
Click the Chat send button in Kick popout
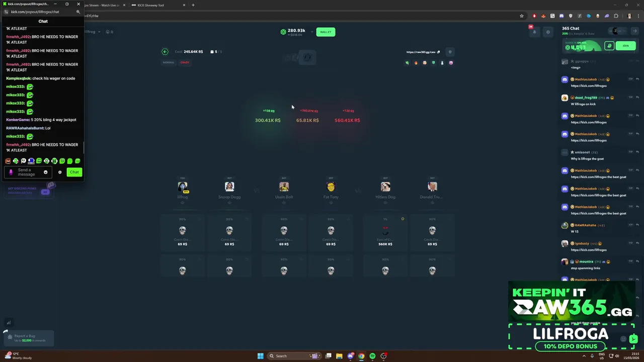pyautogui.click(x=74, y=172)
